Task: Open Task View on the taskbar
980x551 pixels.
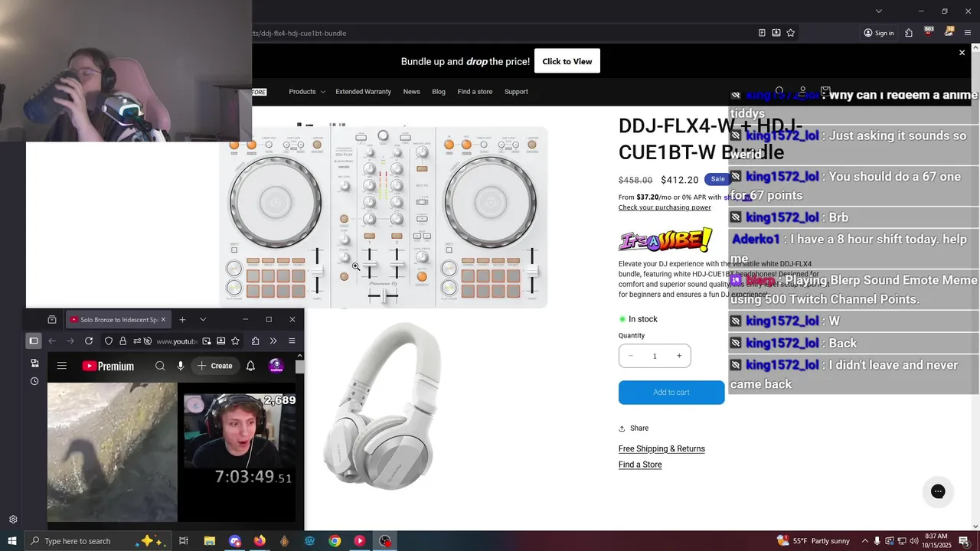Action: point(184,541)
